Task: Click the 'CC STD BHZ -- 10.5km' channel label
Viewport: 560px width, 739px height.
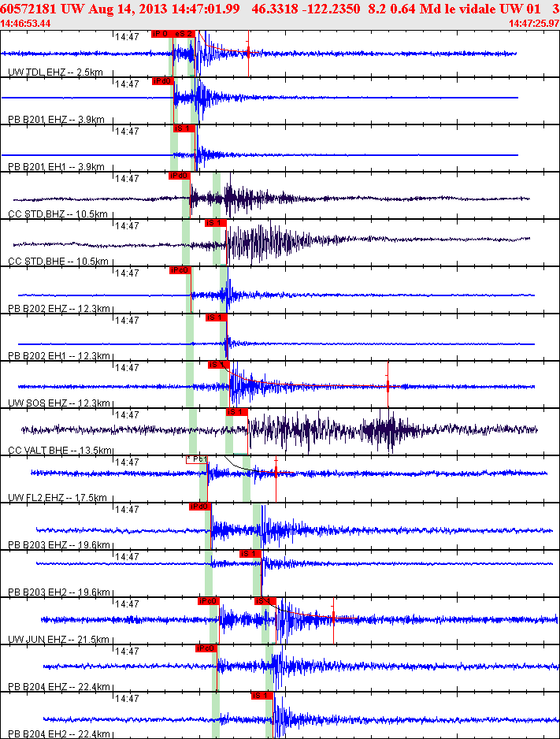Action: point(58,214)
